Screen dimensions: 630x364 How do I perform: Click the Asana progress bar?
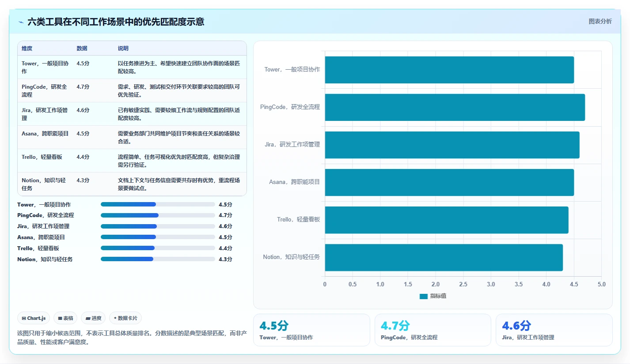point(158,237)
